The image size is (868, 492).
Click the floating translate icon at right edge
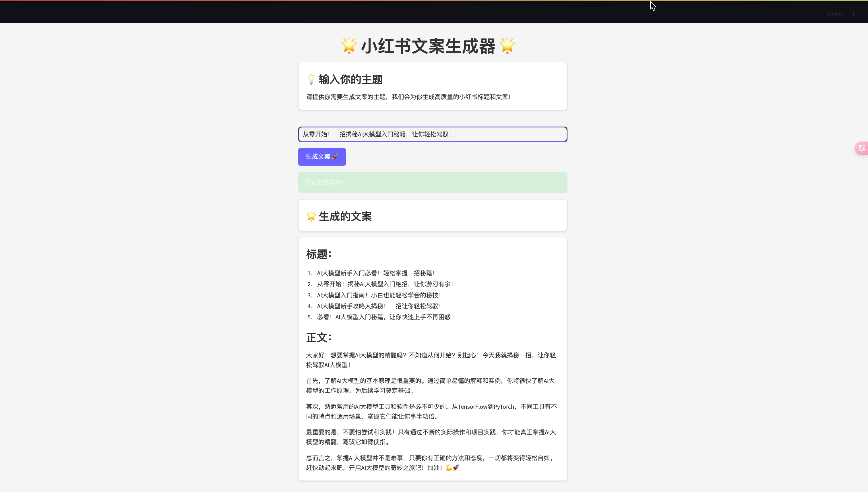point(862,148)
